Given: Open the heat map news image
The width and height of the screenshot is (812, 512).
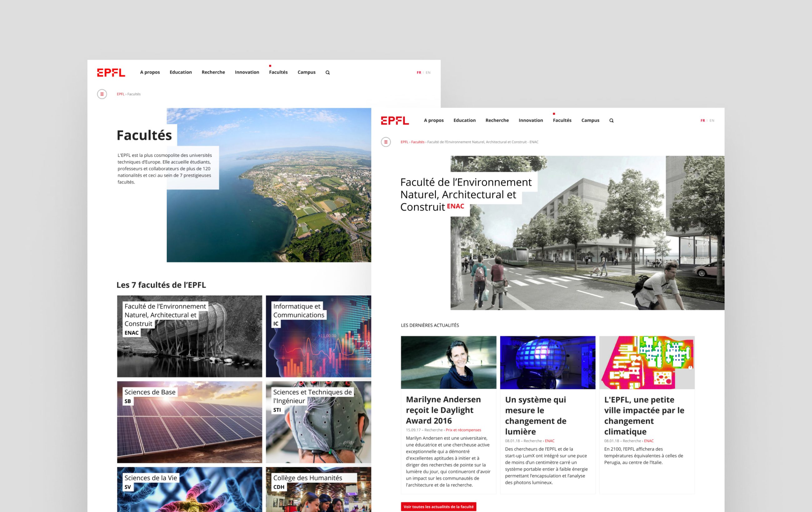Looking at the screenshot, I should click(647, 362).
